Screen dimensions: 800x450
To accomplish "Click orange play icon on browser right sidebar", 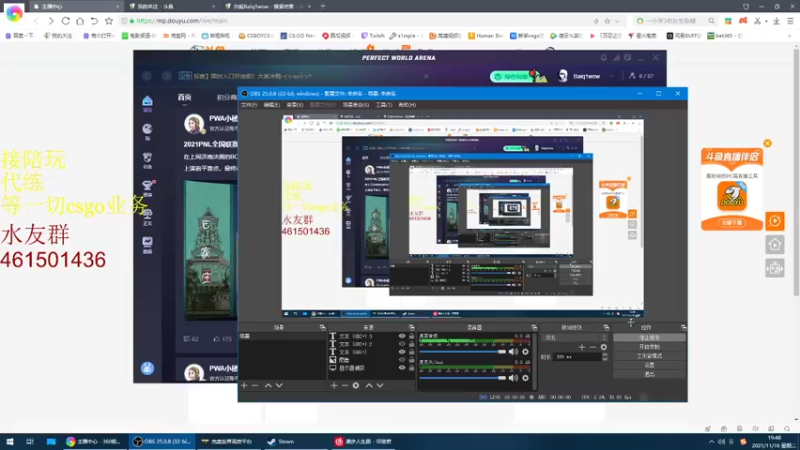I will pos(774,221).
